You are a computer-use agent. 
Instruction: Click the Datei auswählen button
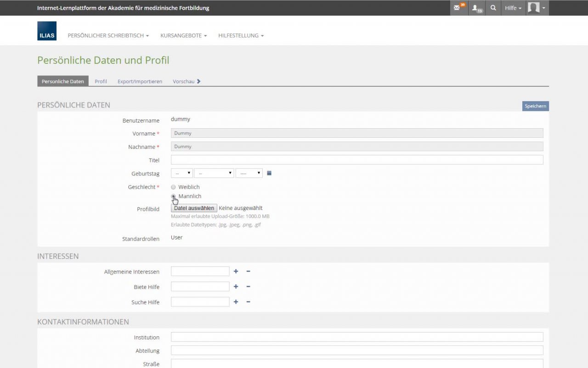tap(194, 208)
